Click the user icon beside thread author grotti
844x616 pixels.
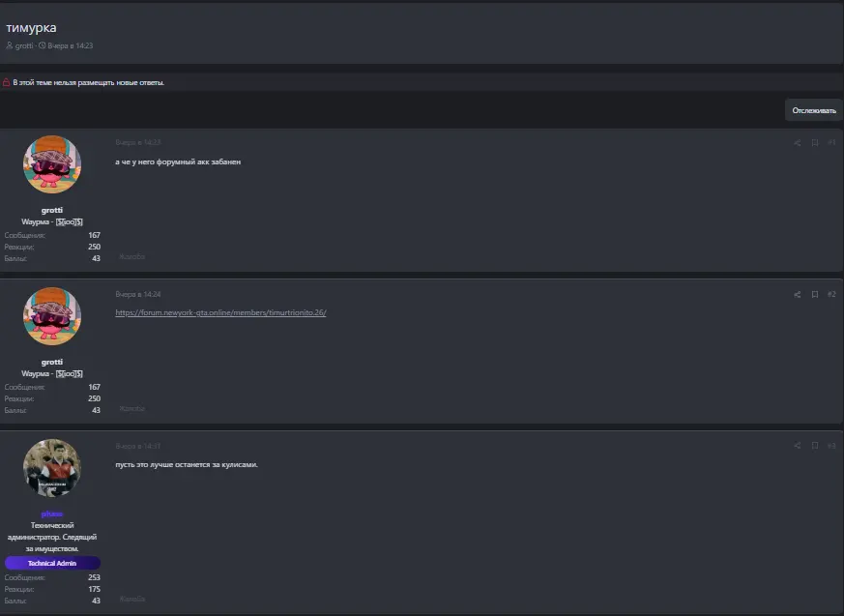(10, 45)
